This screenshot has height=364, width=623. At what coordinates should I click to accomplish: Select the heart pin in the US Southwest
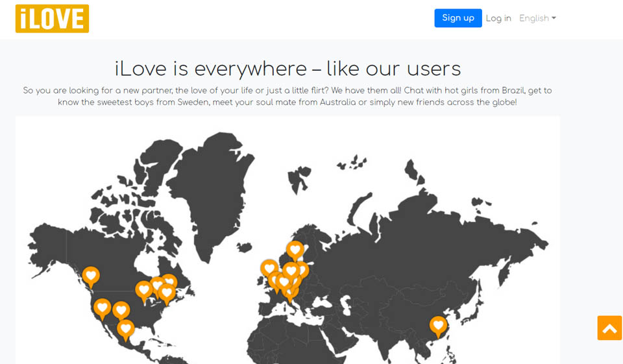tap(121, 310)
